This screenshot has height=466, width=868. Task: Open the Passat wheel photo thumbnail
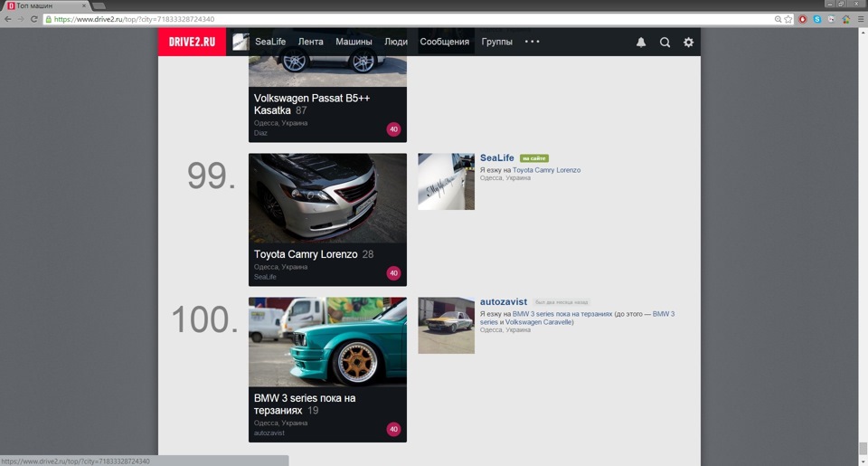click(327, 71)
